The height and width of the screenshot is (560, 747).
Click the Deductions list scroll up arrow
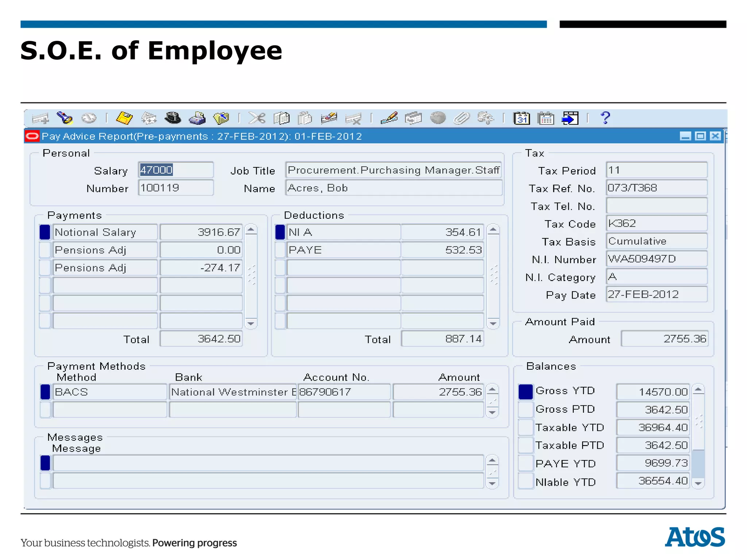[493, 230]
